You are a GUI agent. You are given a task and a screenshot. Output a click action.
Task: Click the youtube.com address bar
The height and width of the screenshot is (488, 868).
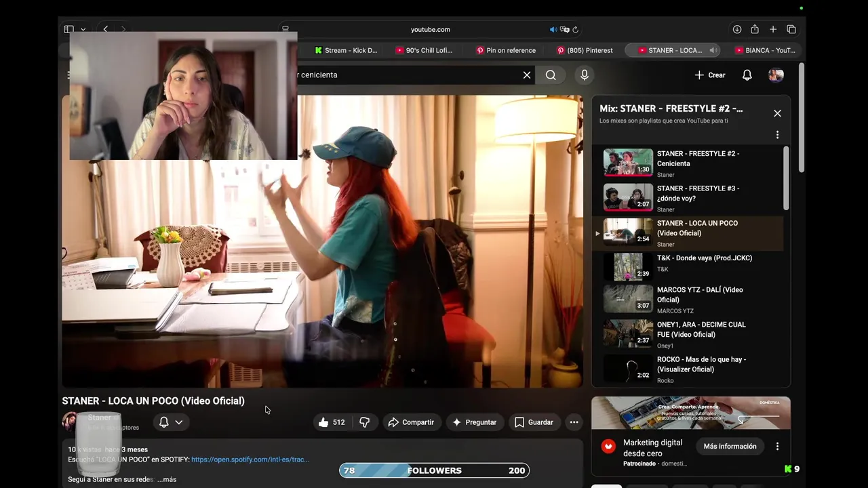[x=430, y=29]
